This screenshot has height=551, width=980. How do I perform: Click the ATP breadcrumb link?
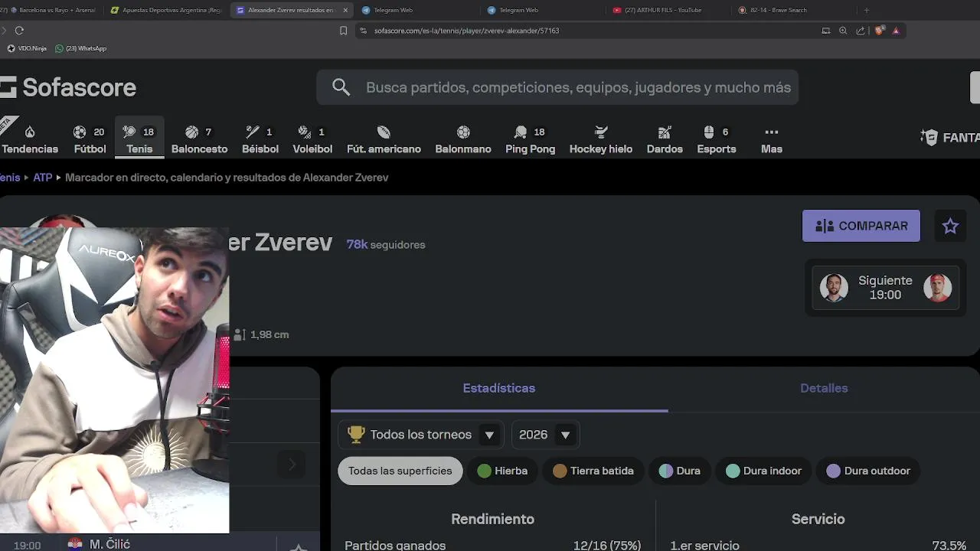point(43,178)
